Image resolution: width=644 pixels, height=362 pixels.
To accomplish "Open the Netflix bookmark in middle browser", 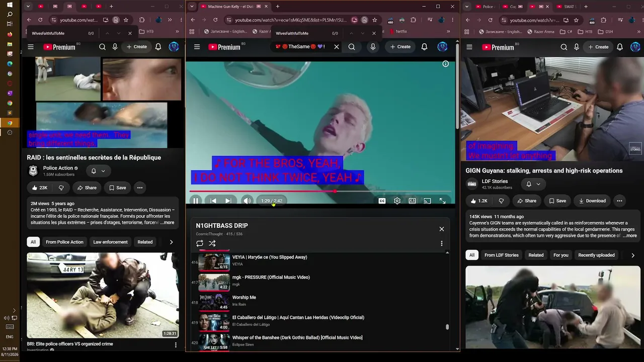I will point(397,31).
